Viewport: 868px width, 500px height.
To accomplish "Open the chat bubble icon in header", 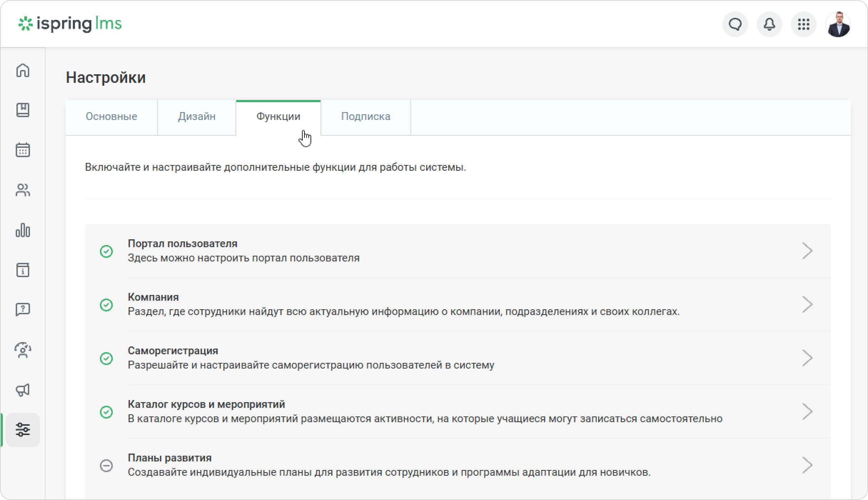I will point(735,24).
